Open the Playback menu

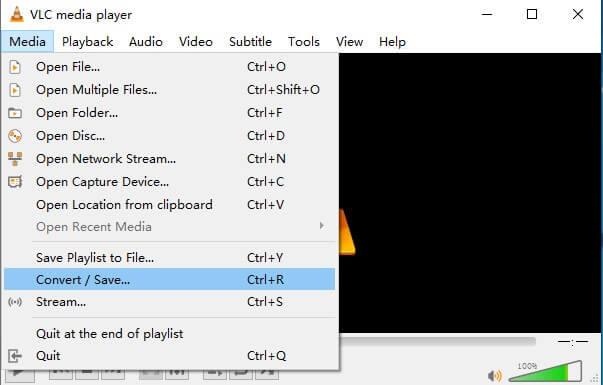[x=87, y=42]
